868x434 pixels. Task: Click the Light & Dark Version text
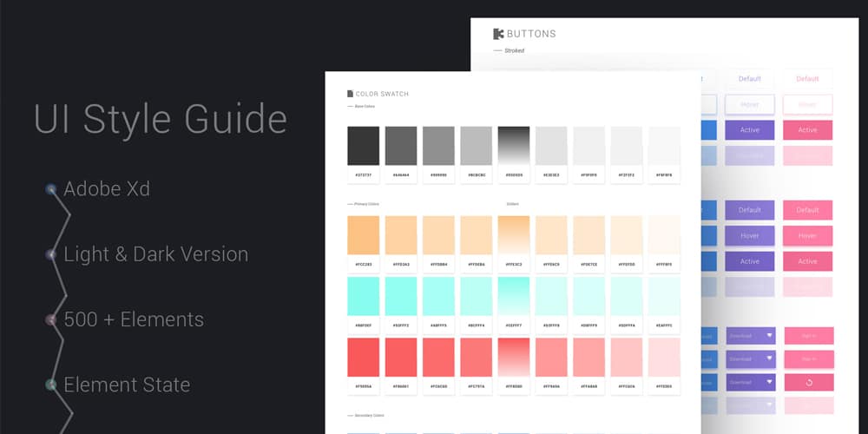tap(156, 254)
